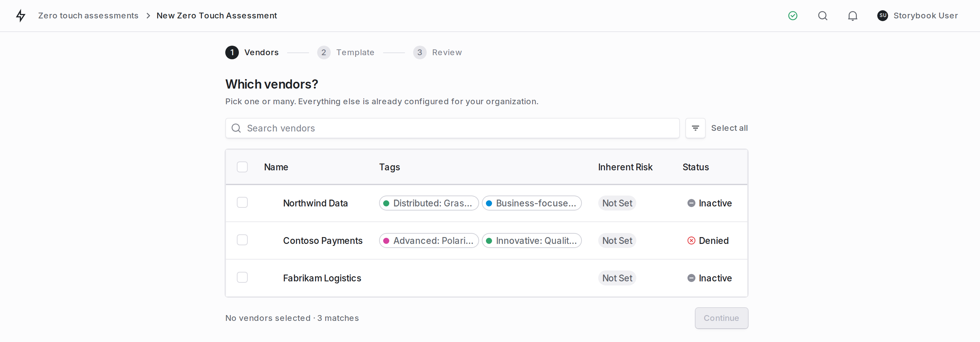This screenshot has height=342, width=980.
Task: Click the lightning bolt app logo
Action: (20, 16)
